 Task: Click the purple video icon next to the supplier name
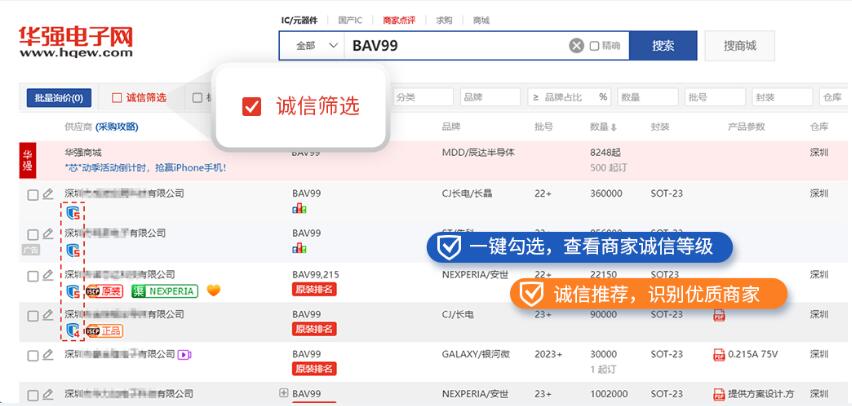185,354
